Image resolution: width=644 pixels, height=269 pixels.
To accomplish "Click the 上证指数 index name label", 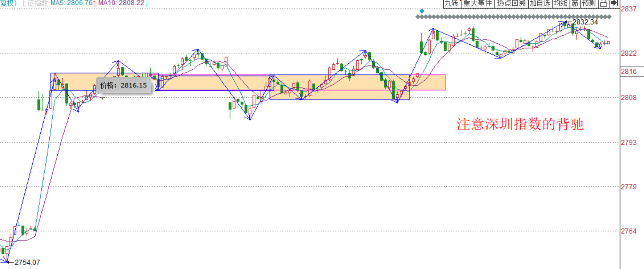I will 34,3.
